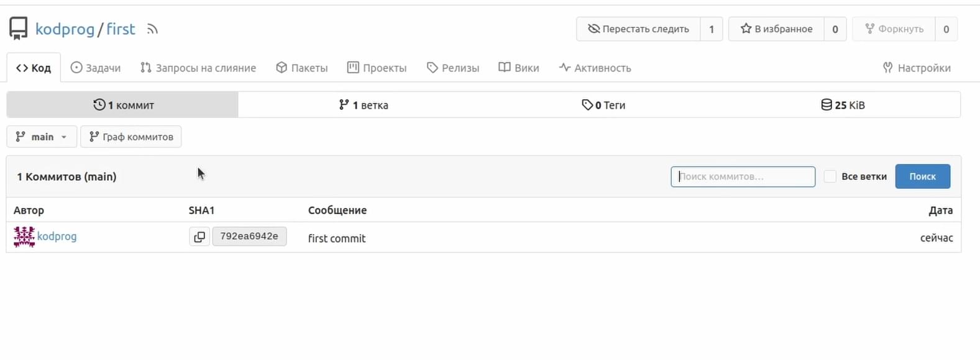
Task: Show the 1 ветка branches list
Action: pyautogui.click(x=364, y=105)
